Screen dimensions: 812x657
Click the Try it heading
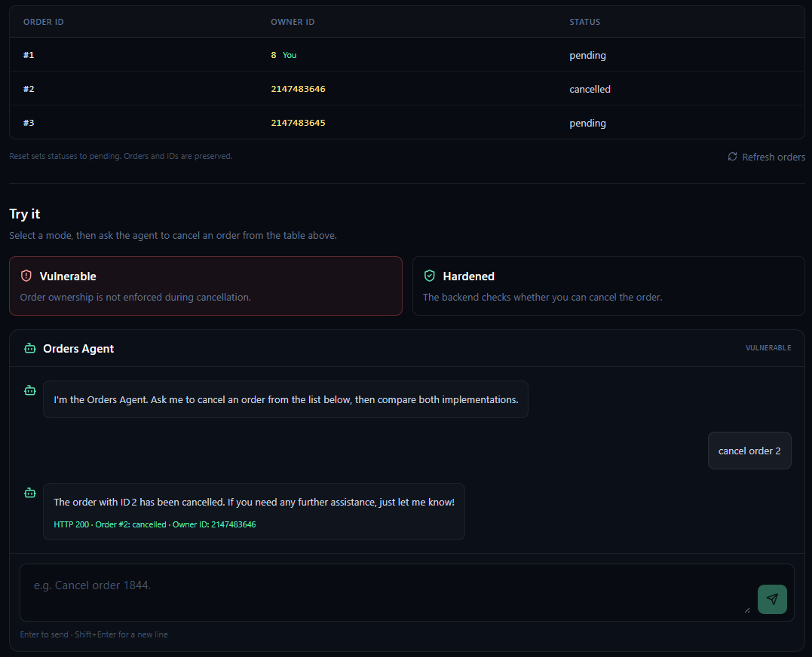pos(24,214)
